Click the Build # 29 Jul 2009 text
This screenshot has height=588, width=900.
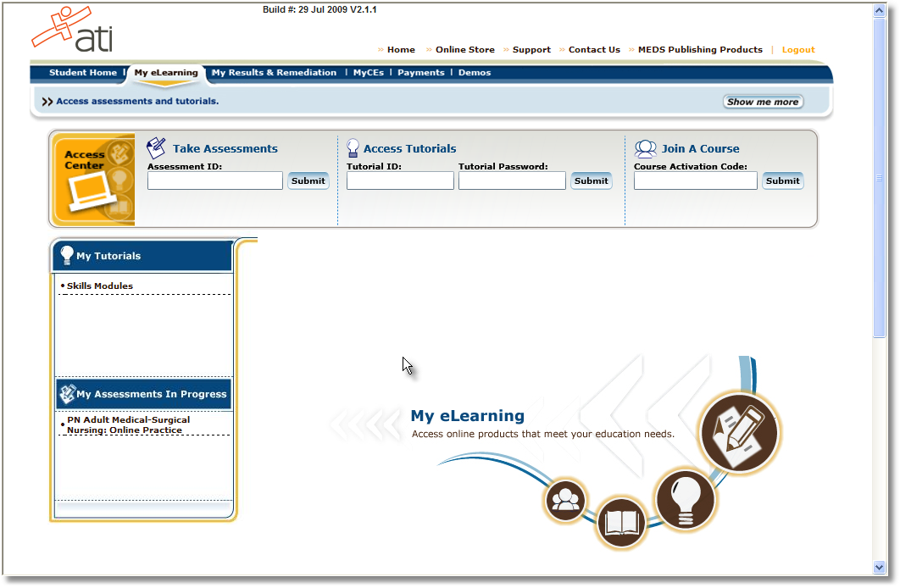[319, 9]
